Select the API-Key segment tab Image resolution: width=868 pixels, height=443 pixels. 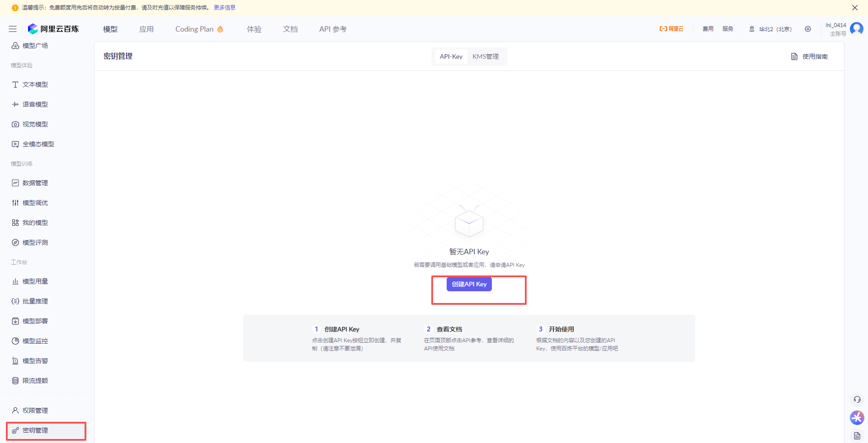point(451,56)
